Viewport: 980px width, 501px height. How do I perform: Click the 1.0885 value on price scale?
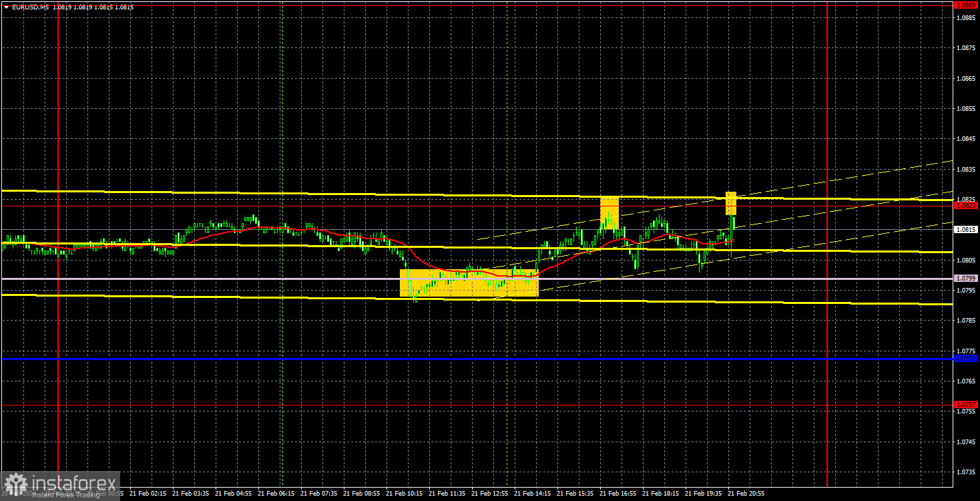pos(965,17)
